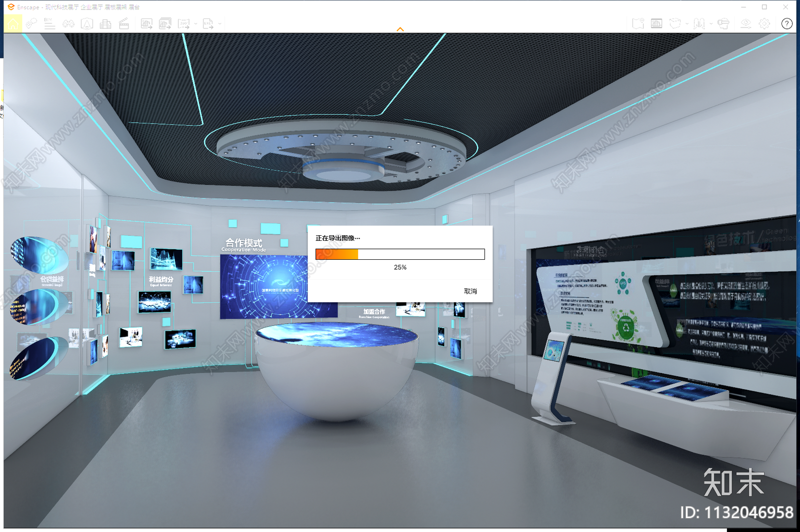Open Visual Settings eye icon

pos(745,23)
